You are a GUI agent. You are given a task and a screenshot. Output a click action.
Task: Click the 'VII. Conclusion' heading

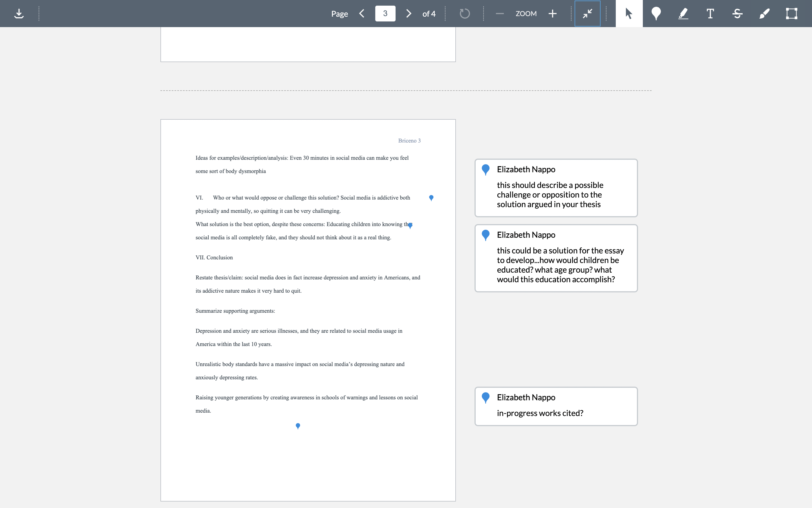(x=214, y=257)
